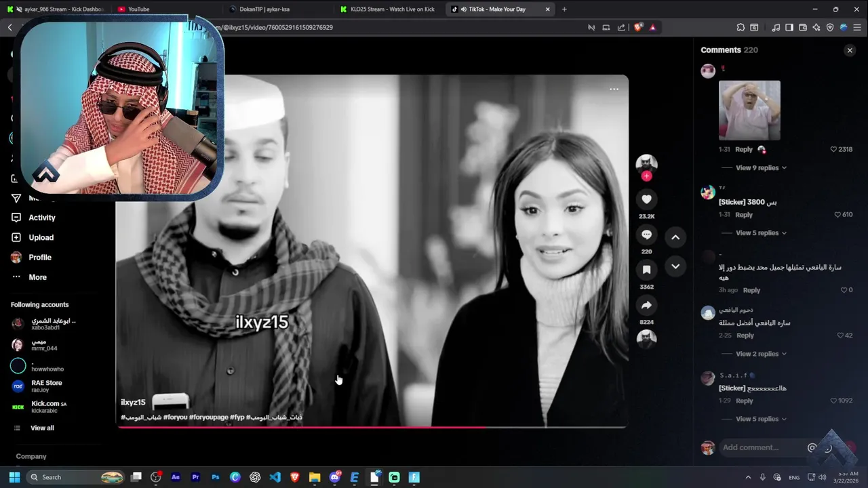Like the comment with 0 likes
Image resolution: width=868 pixels, height=488 pixels.
tap(843, 289)
